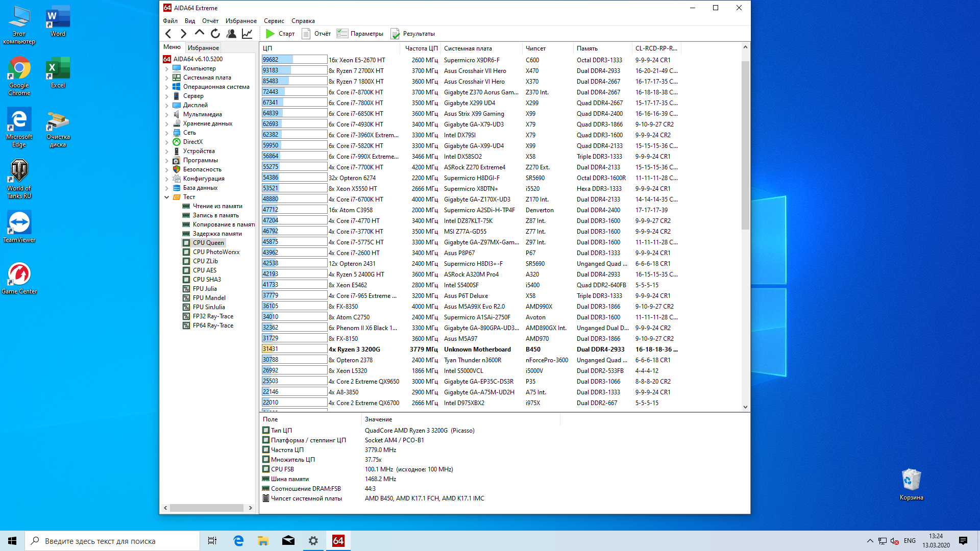Screen dimensions: 980x551
Task: Collapse the Тест tree node
Action: (167, 197)
